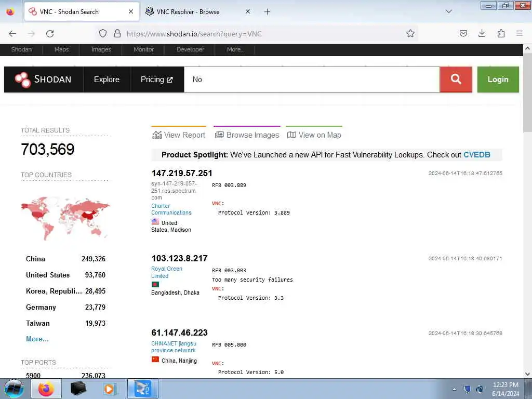This screenshot has height=399, width=532.
Task: Open Developer in top navigation bar
Action: (x=190, y=49)
